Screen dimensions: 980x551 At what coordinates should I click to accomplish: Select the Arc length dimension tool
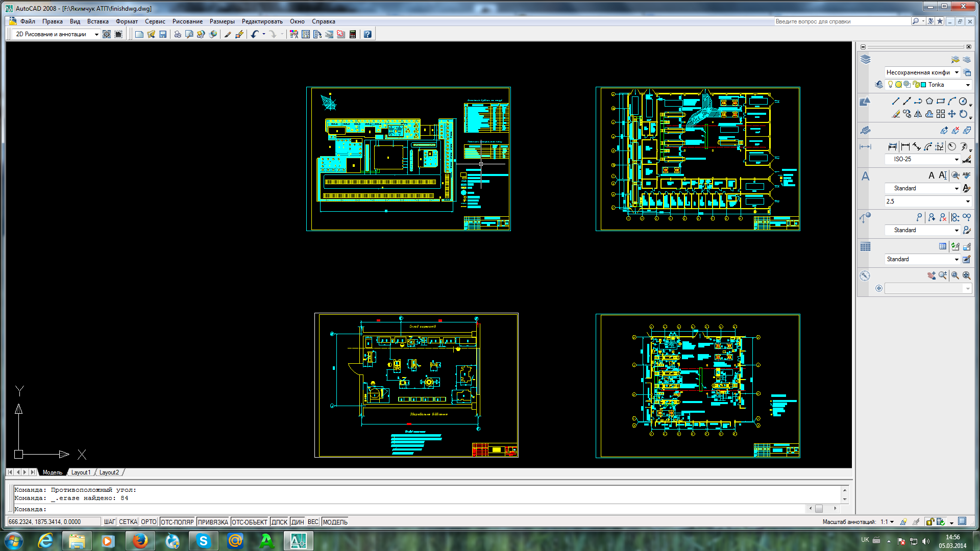pyautogui.click(x=928, y=146)
